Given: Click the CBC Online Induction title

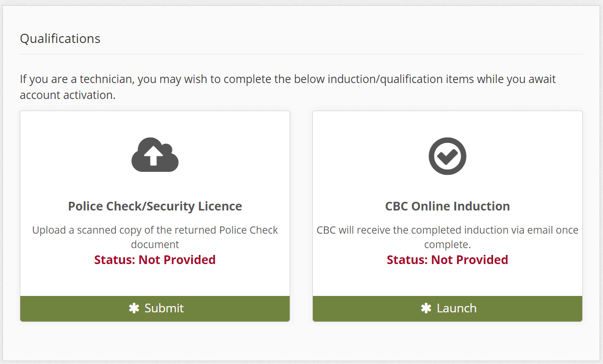Looking at the screenshot, I should coord(447,206).
